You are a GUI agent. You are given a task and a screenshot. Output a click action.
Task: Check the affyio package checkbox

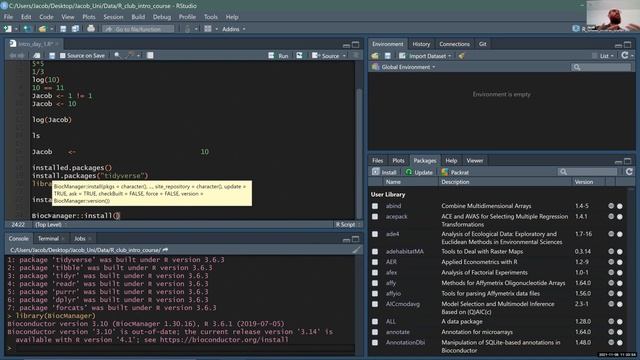(x=375, y=293)
